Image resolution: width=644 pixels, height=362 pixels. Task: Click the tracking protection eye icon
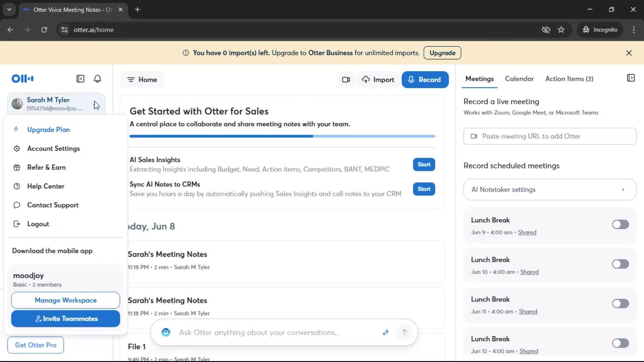click(546, 30)
